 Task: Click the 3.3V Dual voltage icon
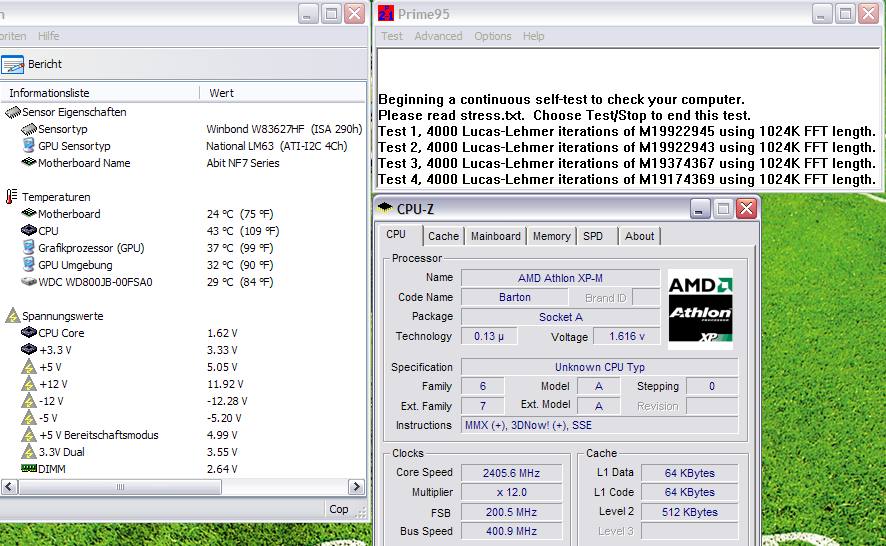29,452
